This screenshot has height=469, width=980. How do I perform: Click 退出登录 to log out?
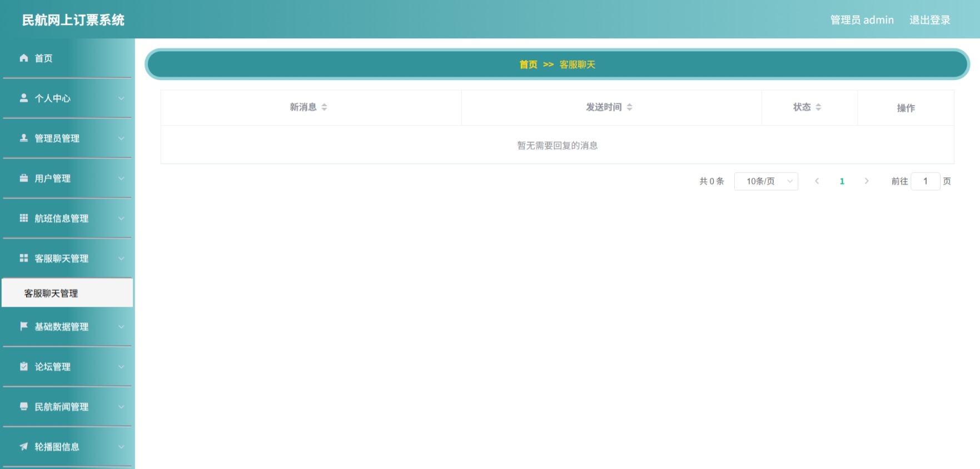pos(930,20)
